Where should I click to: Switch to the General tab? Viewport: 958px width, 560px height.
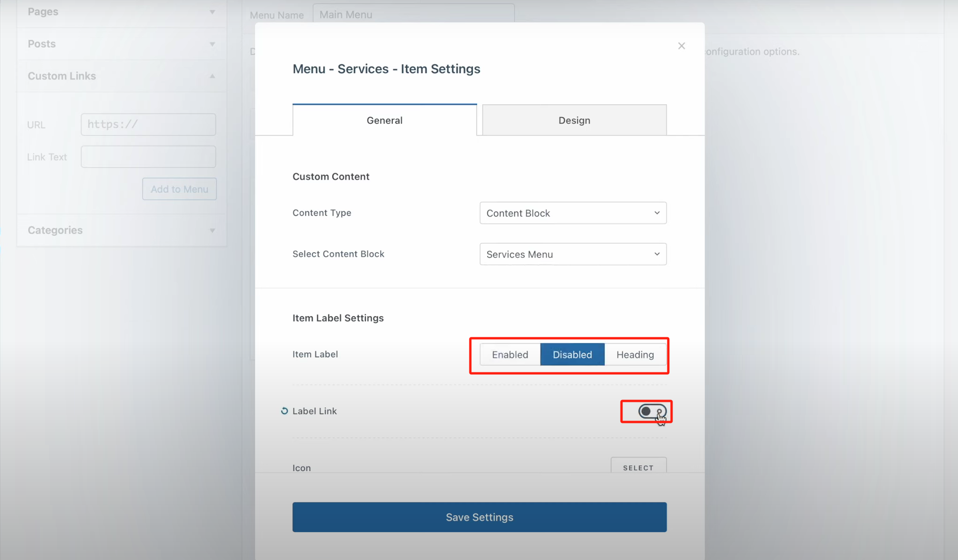[384, 120]
